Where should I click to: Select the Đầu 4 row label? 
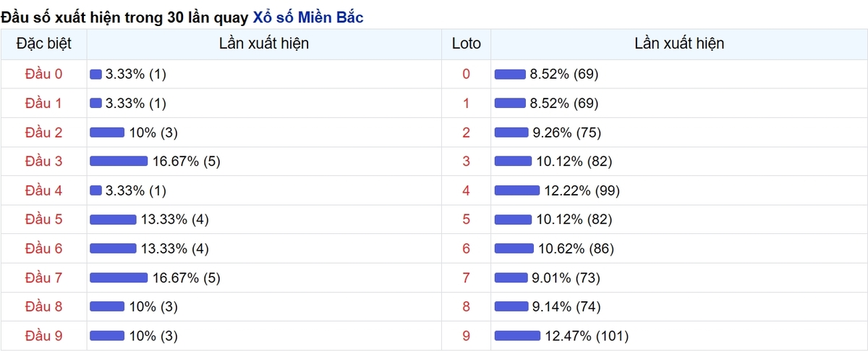(x=43, y=190)
